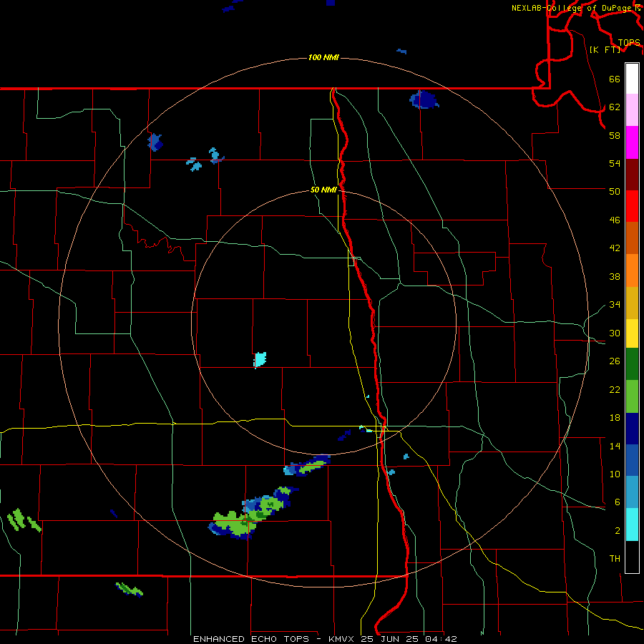Viewport: 644px width, 644px height.
Task: Click the "K FT" units label
Action: (x=605, y=49)
